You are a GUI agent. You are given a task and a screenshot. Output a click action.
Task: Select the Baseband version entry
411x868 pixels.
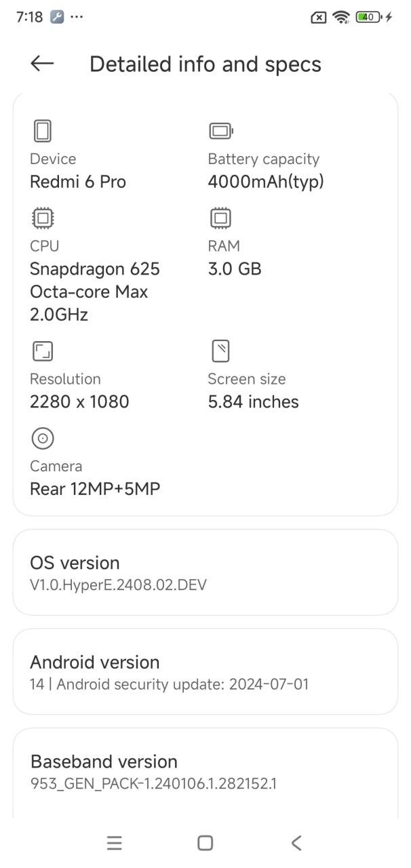[x=205, y=772]
